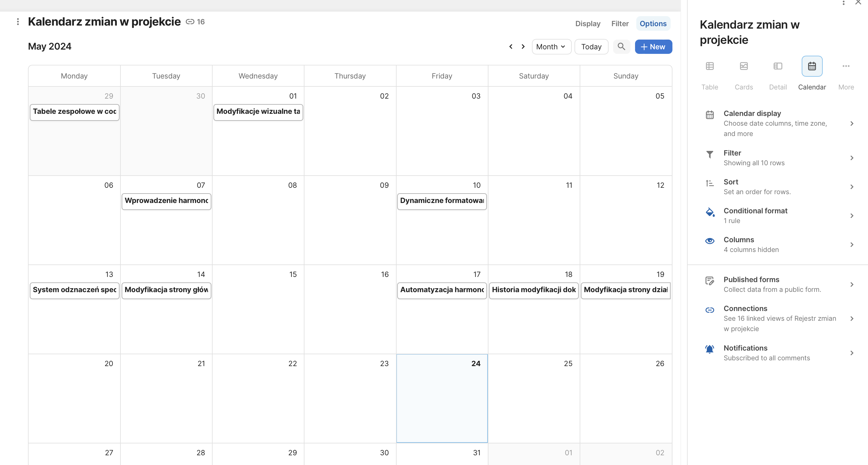Image resolution: width=868 pixels, height=465 pixels.
Task: Open the view's three-dot menu left of title
Action: coord(18,22)
